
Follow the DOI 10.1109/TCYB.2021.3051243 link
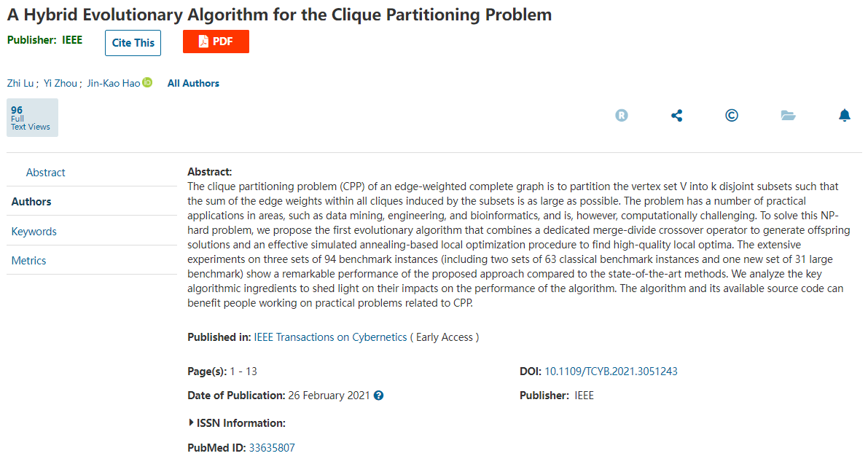(611, 371)
